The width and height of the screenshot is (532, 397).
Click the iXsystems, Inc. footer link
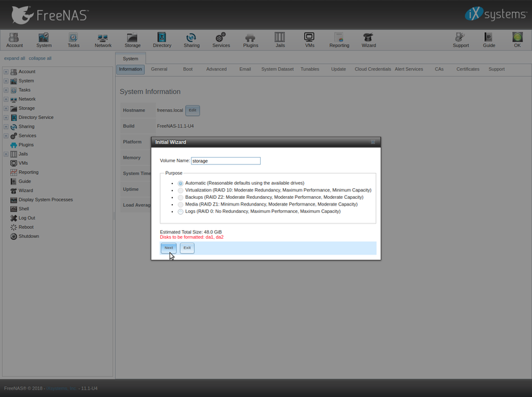click(x=61, y=388)
